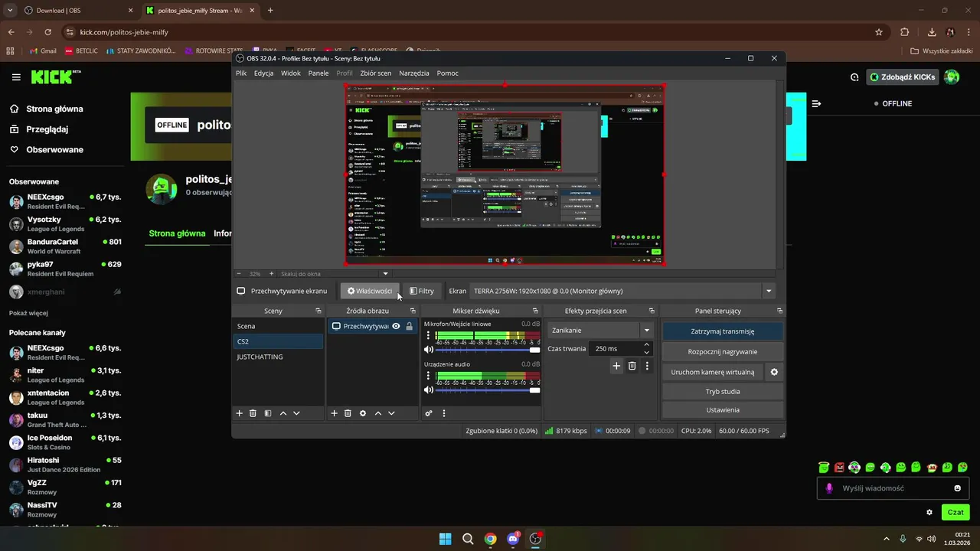Decrease Czas trwania duration stepper
980x551 pixels.
647,352
